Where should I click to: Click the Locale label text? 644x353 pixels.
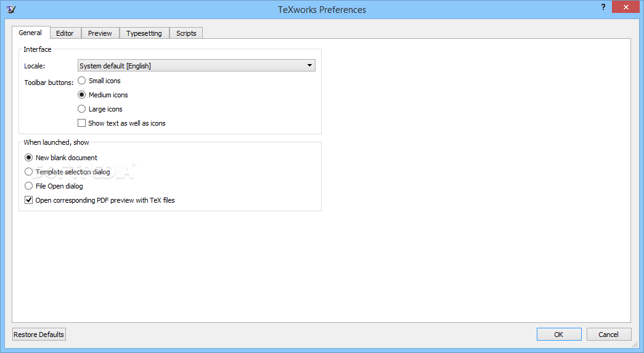click(x=35, y=66)
